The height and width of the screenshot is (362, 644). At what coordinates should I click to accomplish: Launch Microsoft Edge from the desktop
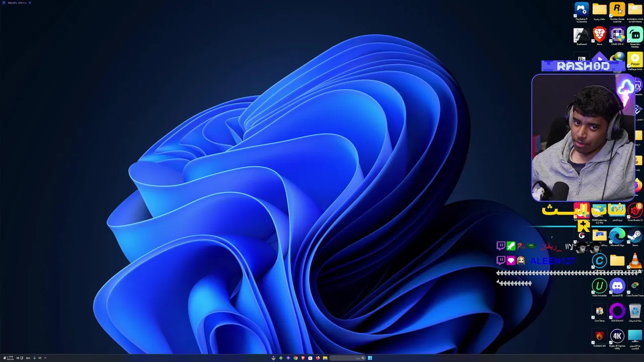click(617, 235)
